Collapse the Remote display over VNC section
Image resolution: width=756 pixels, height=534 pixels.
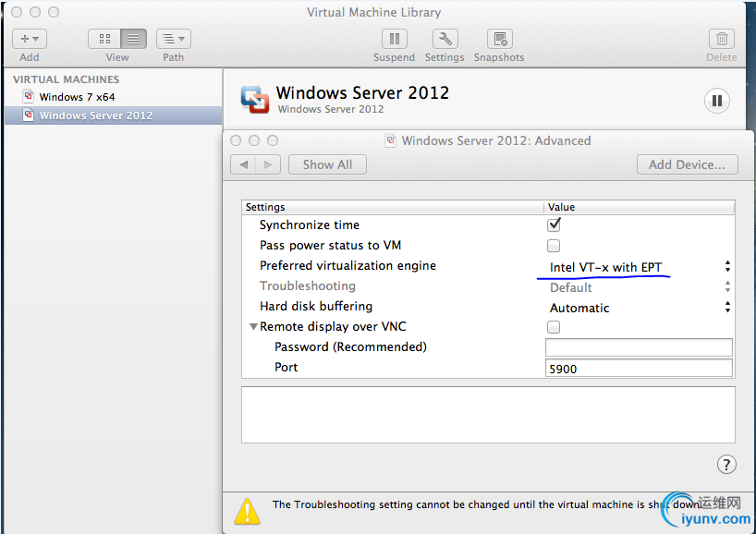[253, 327]
